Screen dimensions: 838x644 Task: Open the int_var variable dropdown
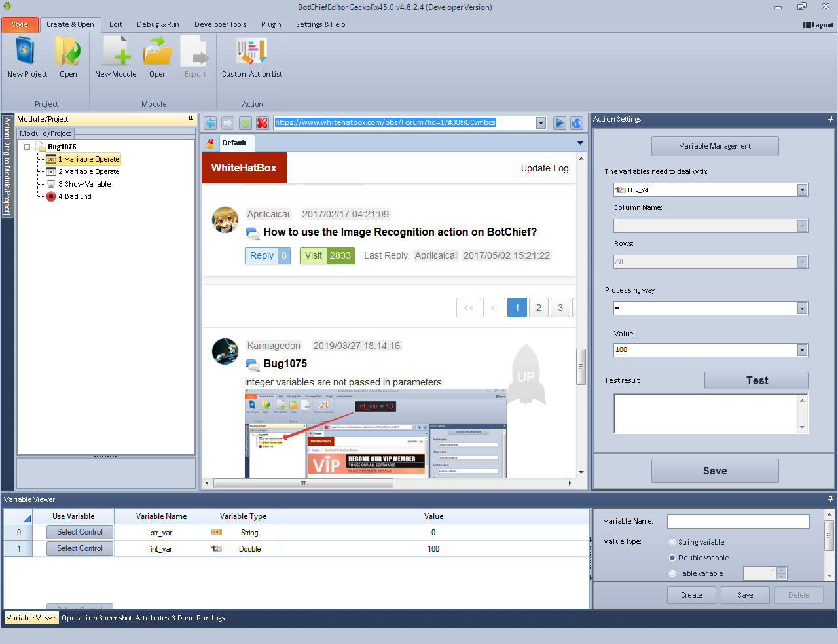(802, 190)
